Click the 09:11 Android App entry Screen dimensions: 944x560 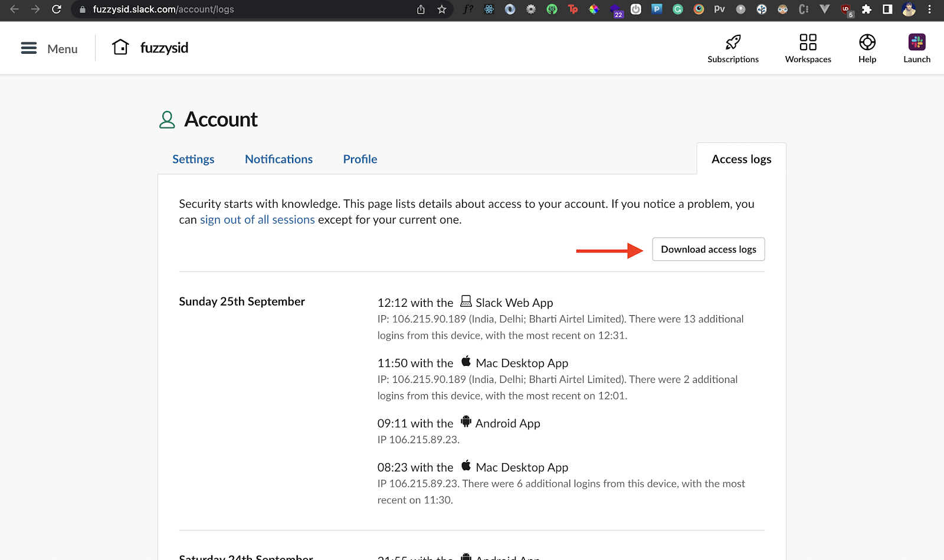459,423
